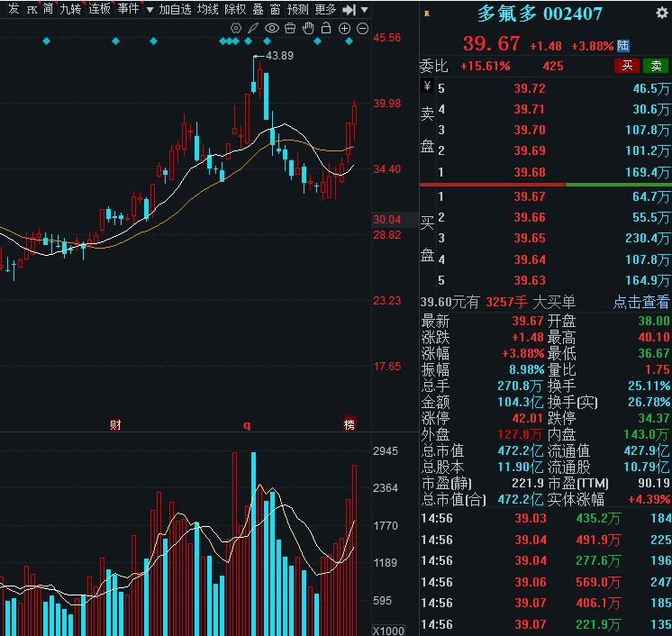Click first cyan event diamond marker
Viewport: 672px width, 636px height.
point(46,41)
